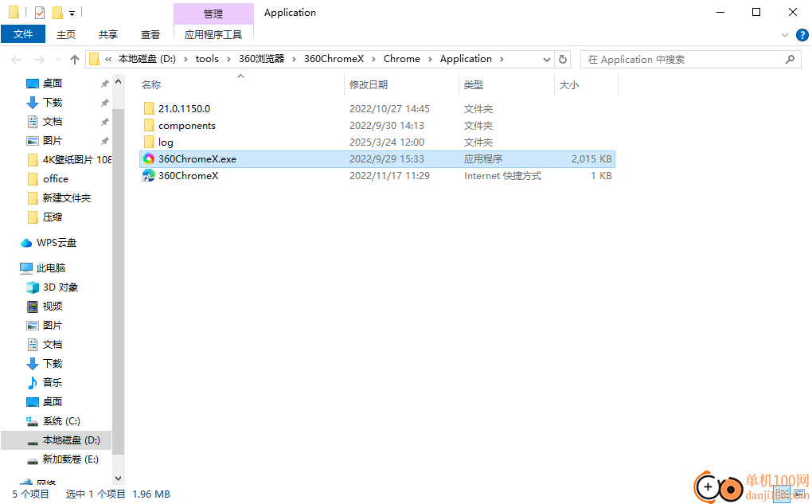Select the 21.0.1150.0 folder name
Image resolution: width=812 pixels, height=504 pixels.
click(x=185, y=109)
